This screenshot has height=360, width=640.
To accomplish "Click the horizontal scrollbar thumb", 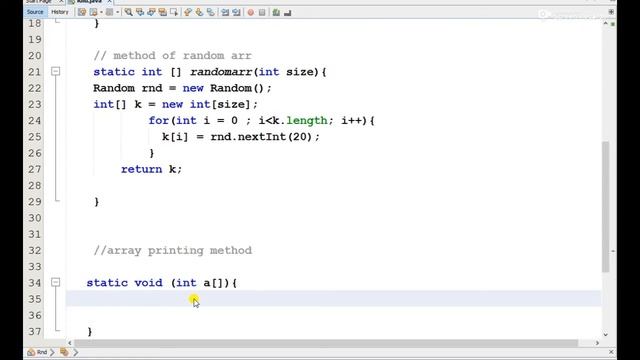I will click(326, 343).
